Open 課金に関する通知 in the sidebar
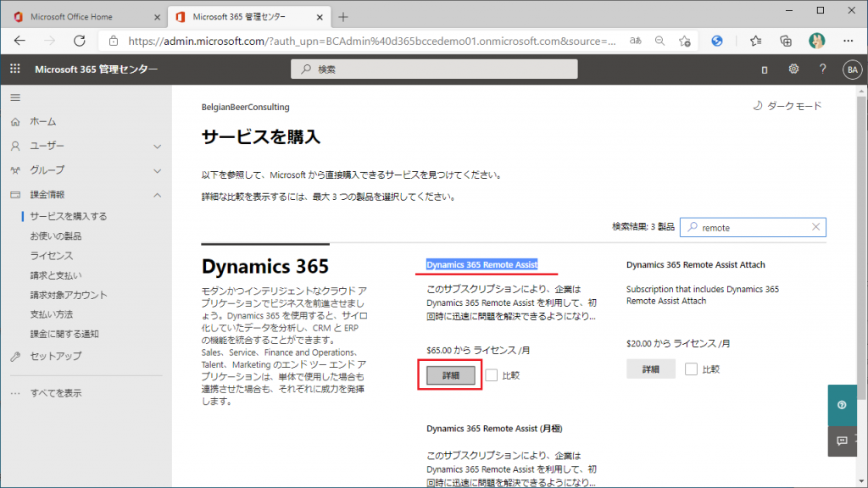The height and width of the screenshot is (488, 868). pyautogui.click(x=64, y=334)
